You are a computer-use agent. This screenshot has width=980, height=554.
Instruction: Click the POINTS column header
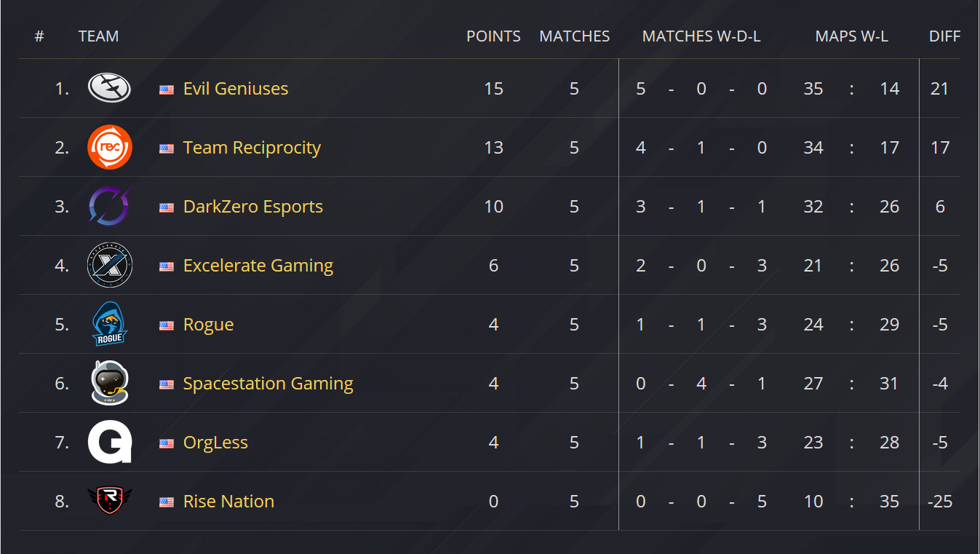[493, 36]
